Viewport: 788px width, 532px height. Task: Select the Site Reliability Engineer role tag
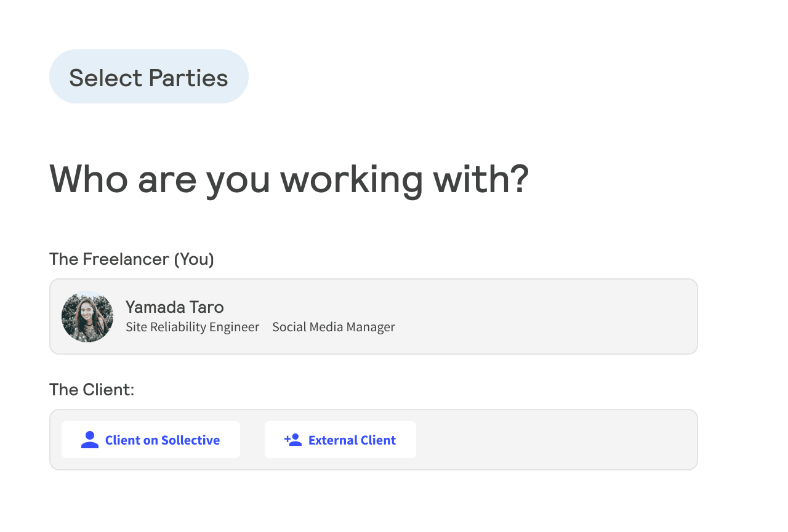(192, 327)
